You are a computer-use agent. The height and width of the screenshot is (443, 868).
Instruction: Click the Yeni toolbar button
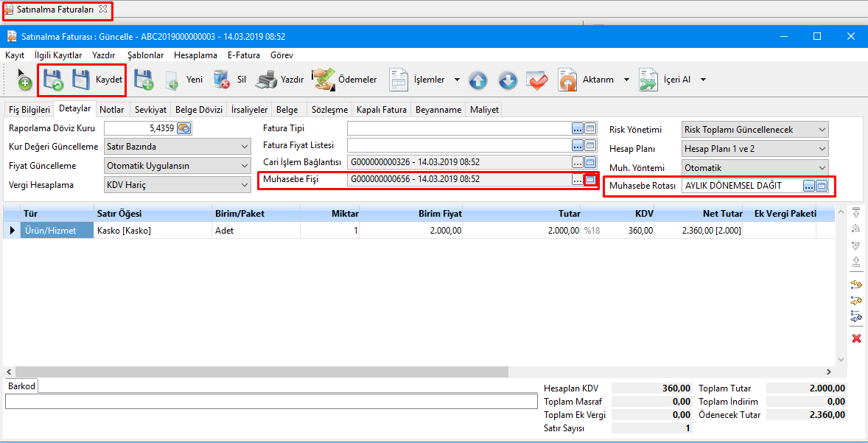click(x=183, y=80)
